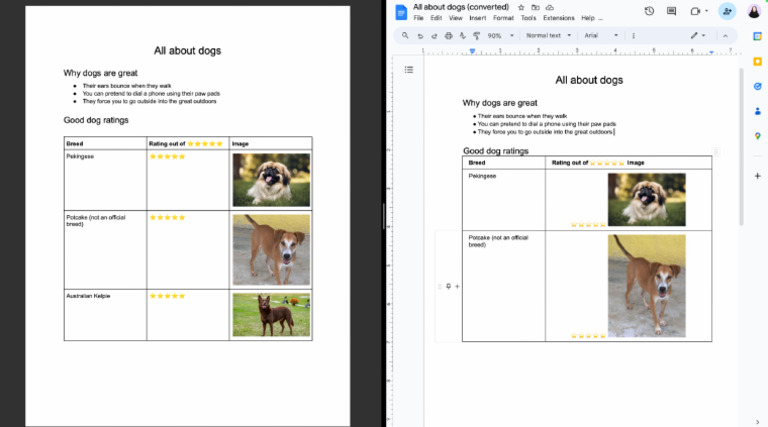
Task: Open the Tools menu
Action: [528, 18]
